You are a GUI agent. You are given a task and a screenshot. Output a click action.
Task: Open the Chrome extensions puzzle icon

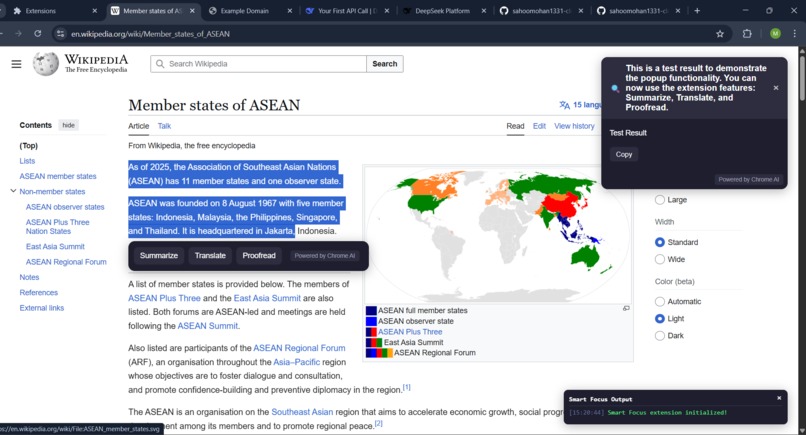click(747, 34)
